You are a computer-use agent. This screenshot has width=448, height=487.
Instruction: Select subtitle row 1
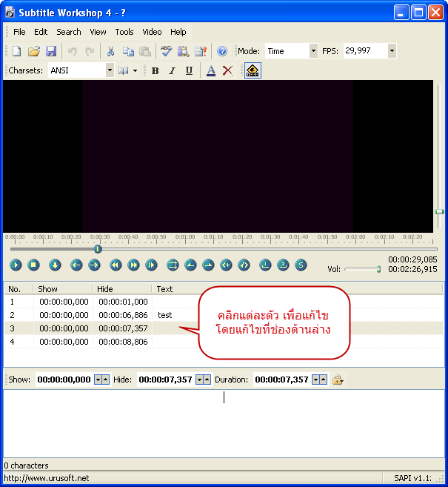click(x=224, y=302)
